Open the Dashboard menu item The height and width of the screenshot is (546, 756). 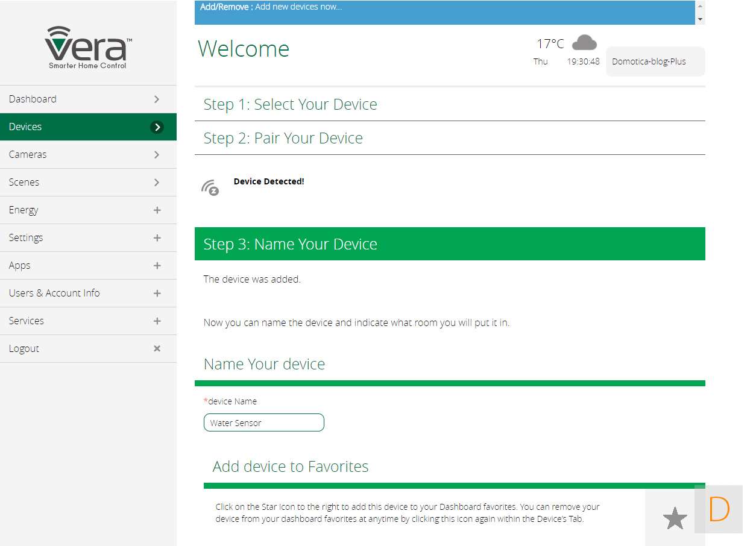[x=88, y=99]
